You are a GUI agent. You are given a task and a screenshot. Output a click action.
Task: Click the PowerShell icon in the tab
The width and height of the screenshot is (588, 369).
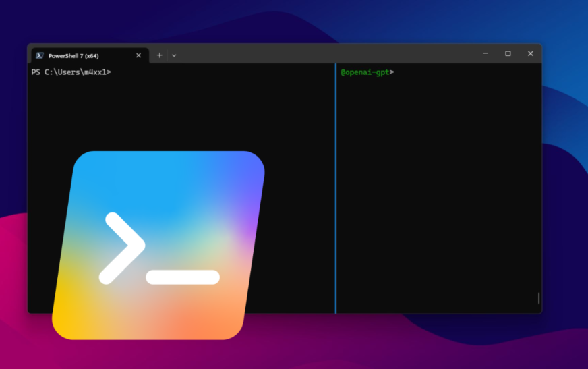tap(40, 55)
